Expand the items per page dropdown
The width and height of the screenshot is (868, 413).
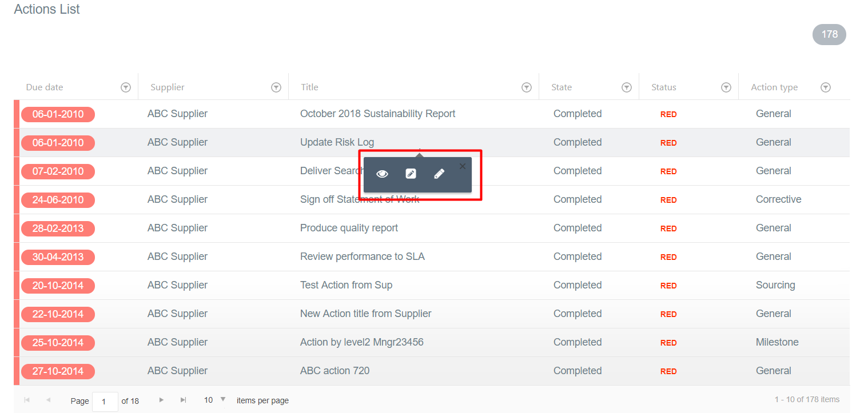tap(223, 399)
